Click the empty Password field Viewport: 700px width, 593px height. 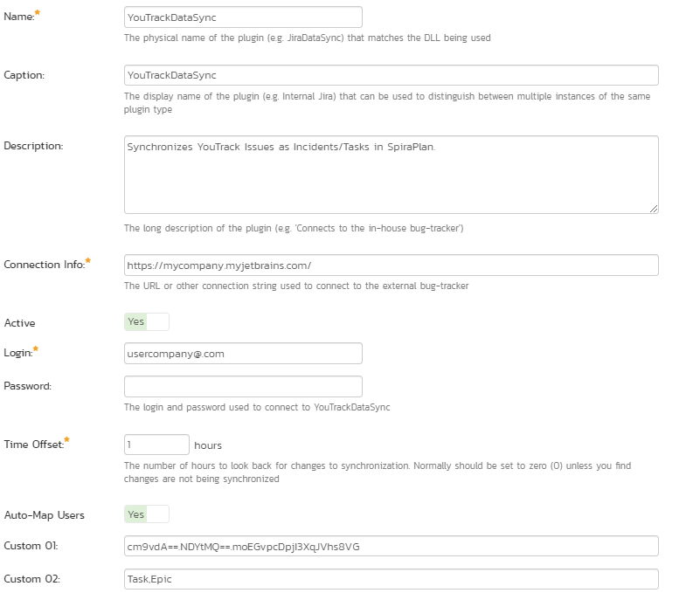(243, 386)
